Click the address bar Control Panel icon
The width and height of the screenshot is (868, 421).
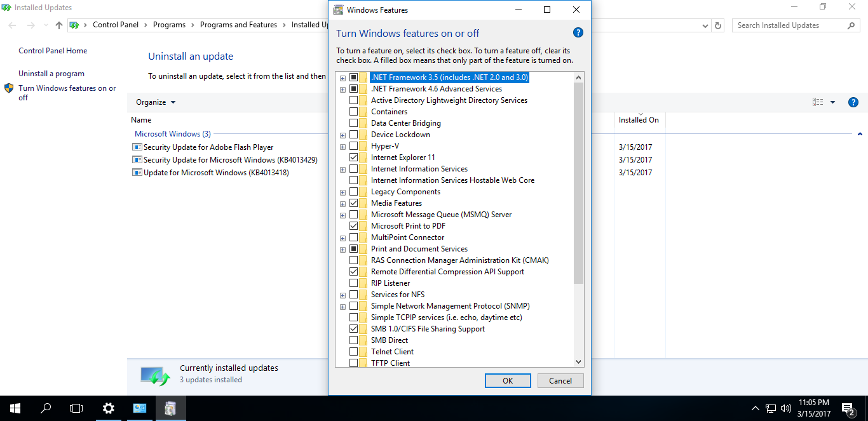coord(74,25)
